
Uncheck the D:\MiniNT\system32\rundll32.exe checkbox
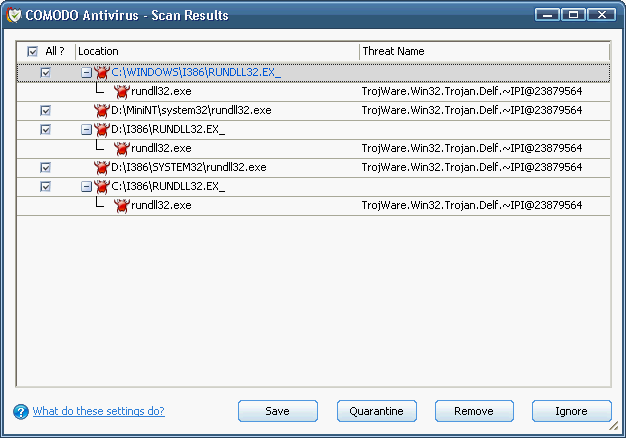(x=46, y=111)
